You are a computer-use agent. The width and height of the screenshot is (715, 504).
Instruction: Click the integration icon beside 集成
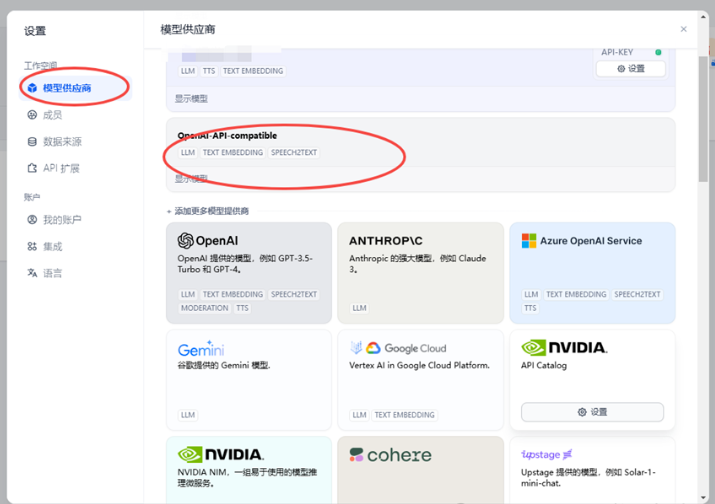coord(32,247)
